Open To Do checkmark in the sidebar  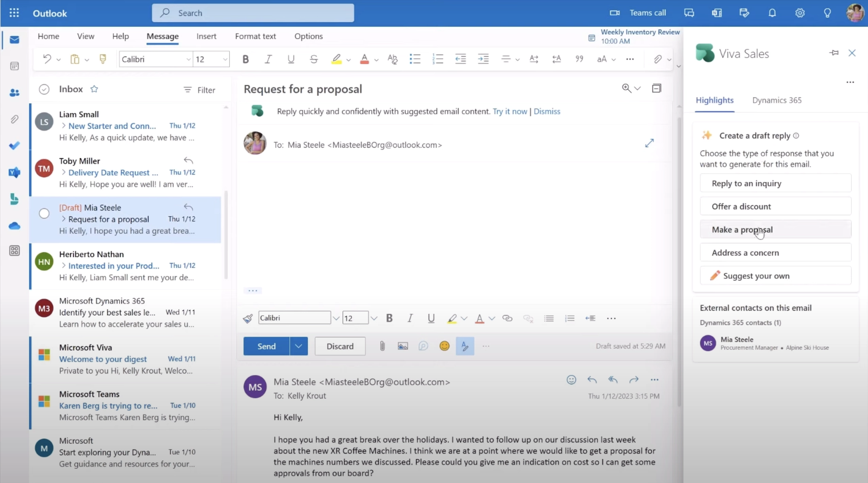(x=14, y=146)
